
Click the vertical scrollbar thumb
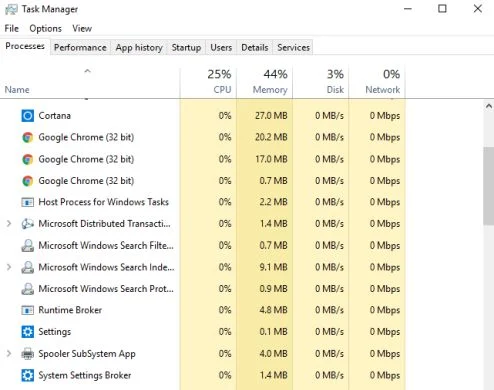[x=489, y=186]
